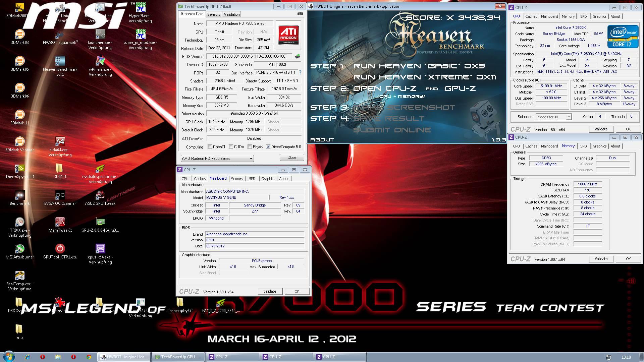
Task: Click OK in Memory CPU-Z window
Action: pos(628,259)
